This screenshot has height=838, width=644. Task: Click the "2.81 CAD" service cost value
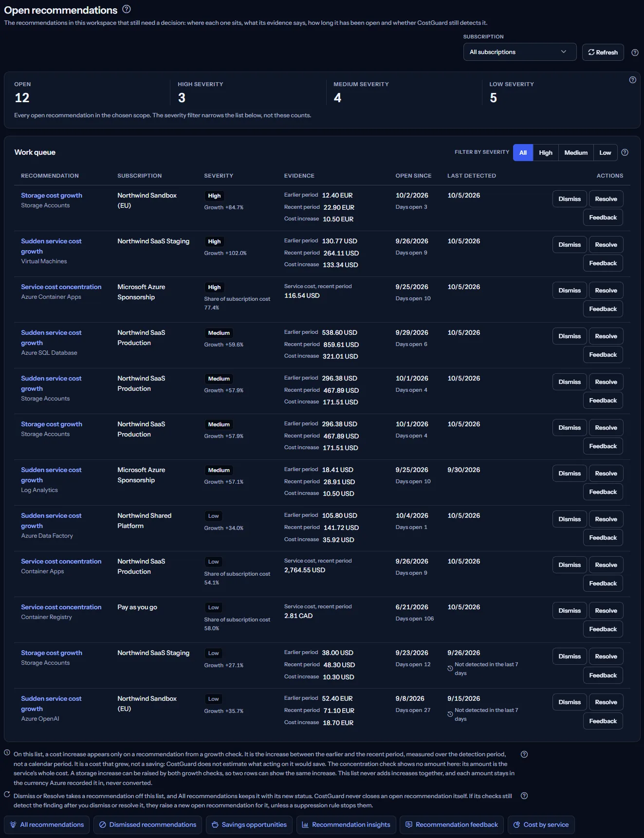point(298,616)
